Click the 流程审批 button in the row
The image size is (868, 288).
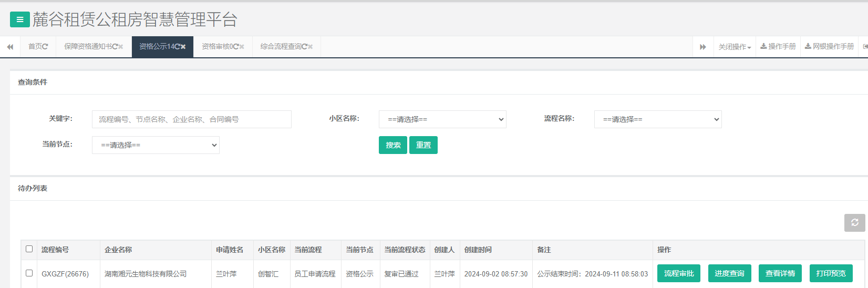point(678,273)
